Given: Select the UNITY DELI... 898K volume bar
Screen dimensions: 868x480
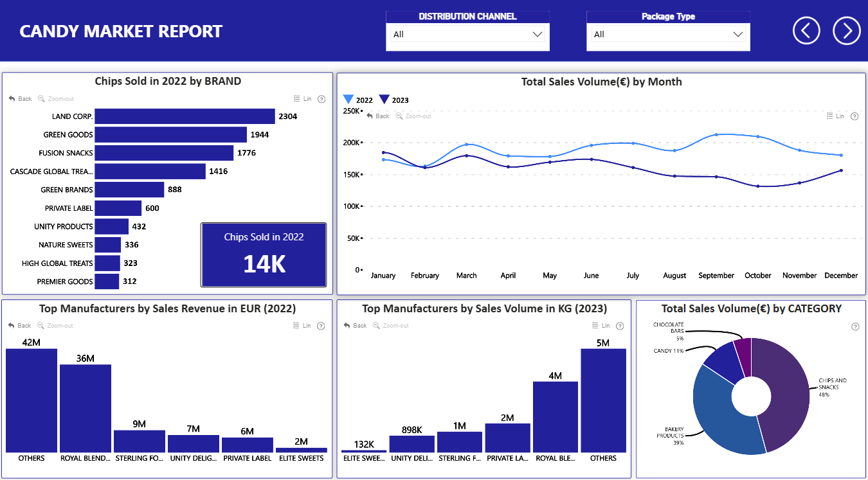Looking at the screenshot, I should 411,444.
